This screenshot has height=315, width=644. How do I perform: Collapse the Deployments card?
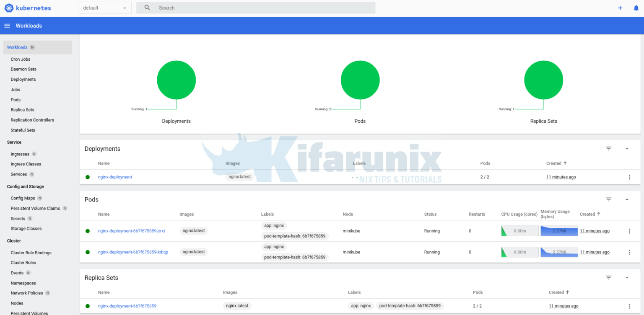click(x=627, y=149)
